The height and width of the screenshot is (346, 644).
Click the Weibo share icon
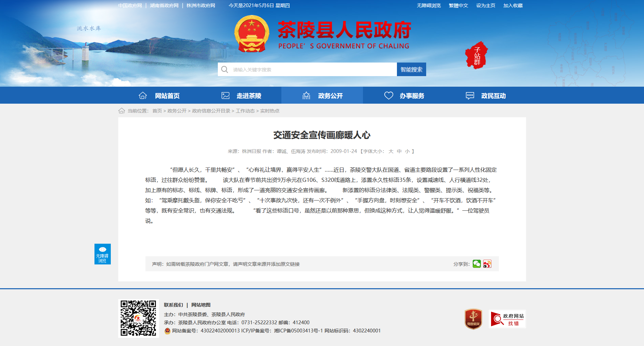[487, 264]
